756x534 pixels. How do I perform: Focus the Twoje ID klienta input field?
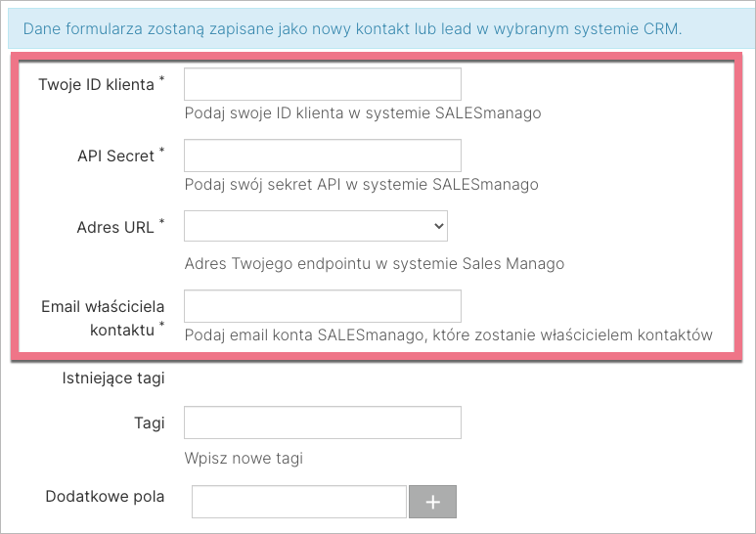click(x=323, y=84)
